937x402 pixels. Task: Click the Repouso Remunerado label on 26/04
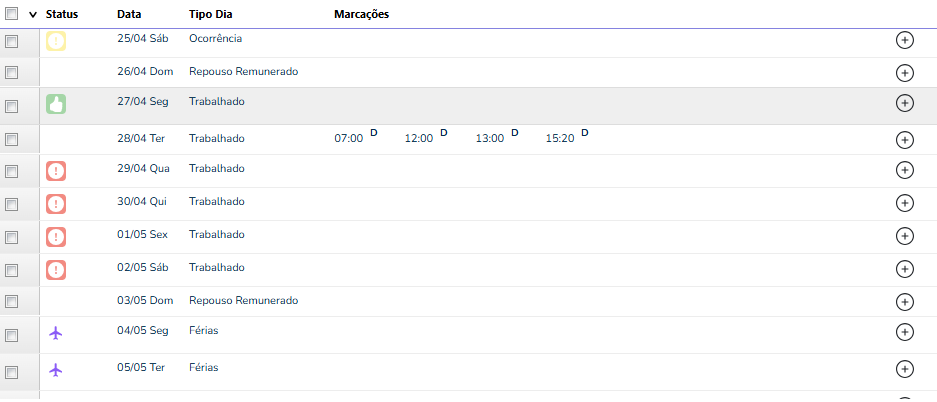[243, 72]
